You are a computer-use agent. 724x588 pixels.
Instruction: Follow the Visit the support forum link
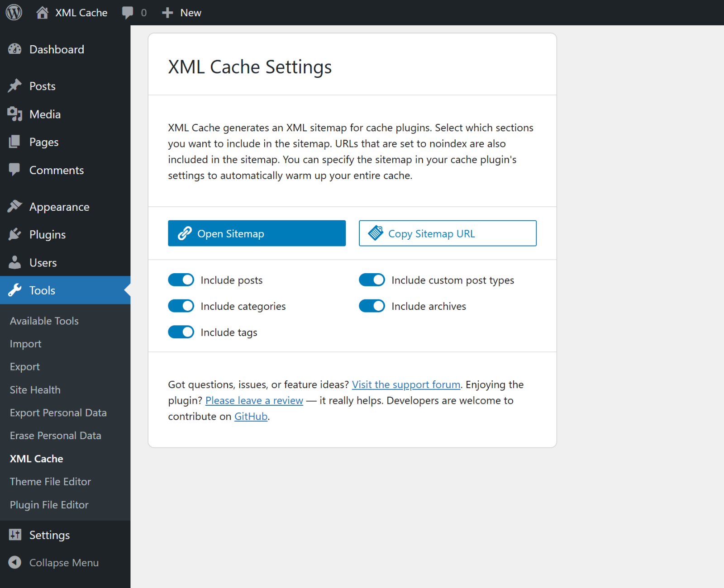406,384
